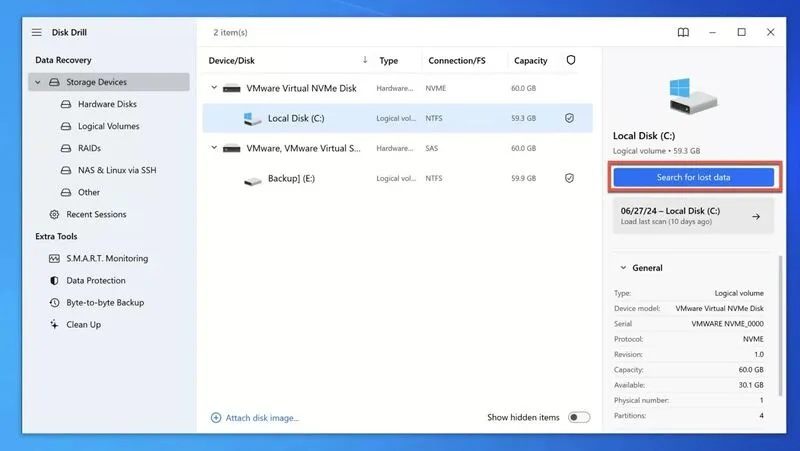Click the Hardware Disks drive icon
This screenshot has width=800, height=451.
tap(66, 104)
